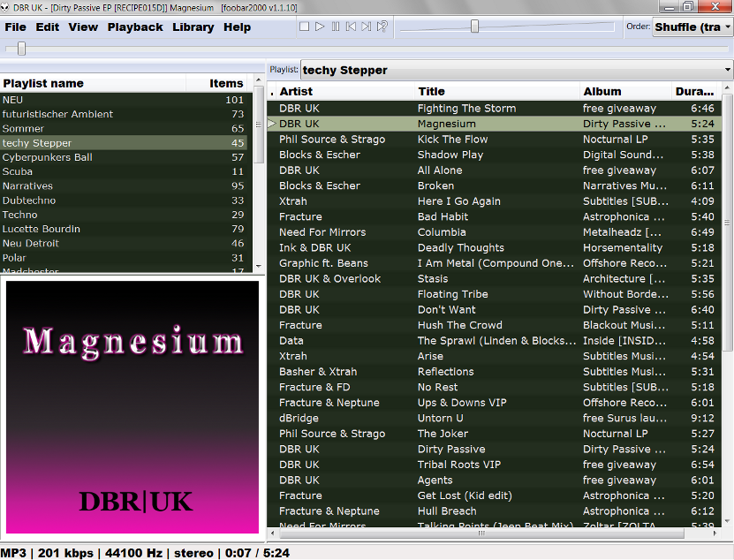Click the playlist list scroll-down arrow
This screenshot has width=734, height=560.
click(259, 267)
